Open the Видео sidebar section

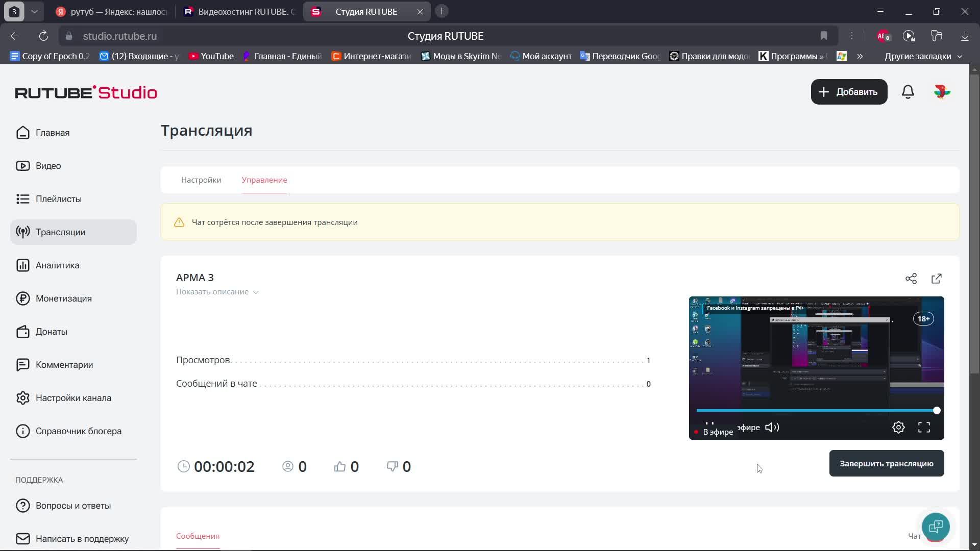[x=73, y=166]
